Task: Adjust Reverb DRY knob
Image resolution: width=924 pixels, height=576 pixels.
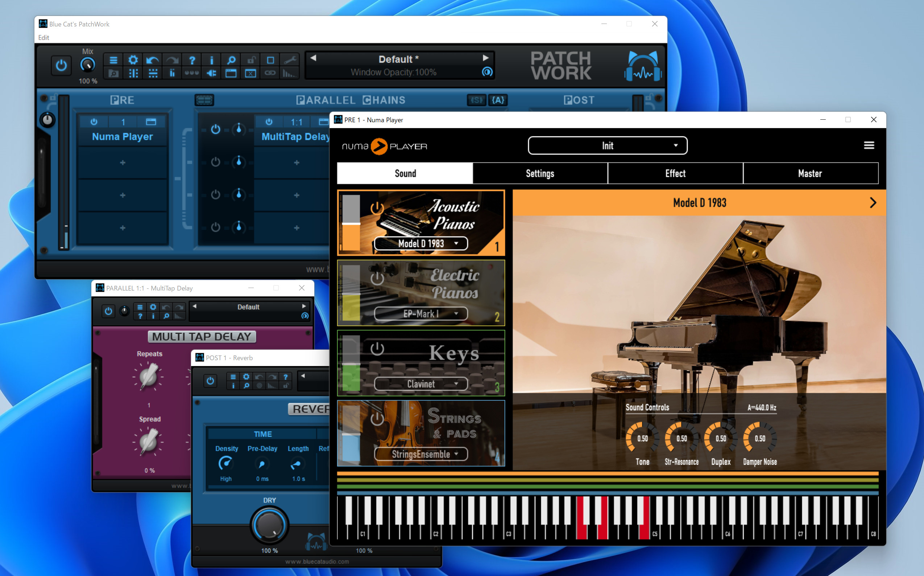Action: click(x=270, y=525)
